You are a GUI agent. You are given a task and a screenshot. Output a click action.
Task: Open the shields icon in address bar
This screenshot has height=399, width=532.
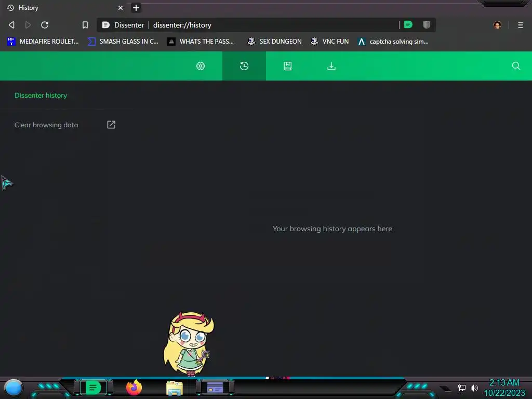coord(427,24)
